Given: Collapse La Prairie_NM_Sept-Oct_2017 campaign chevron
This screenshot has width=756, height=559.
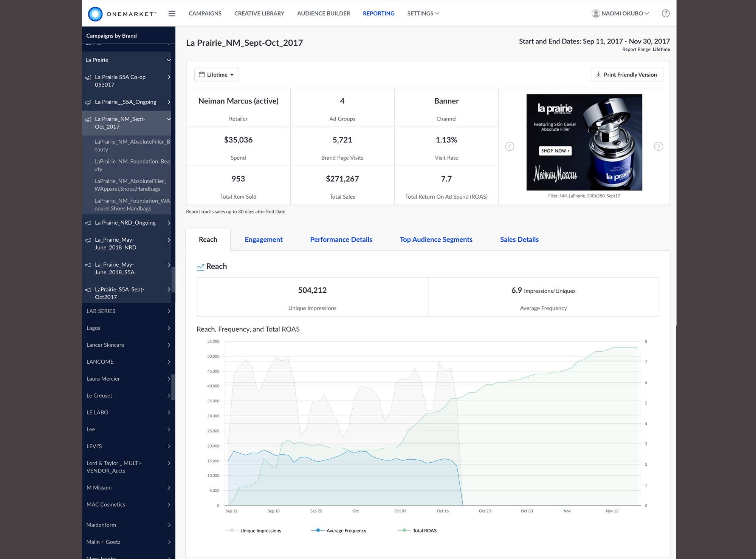Looking at the screenshot, I should (x=169, y=119).
